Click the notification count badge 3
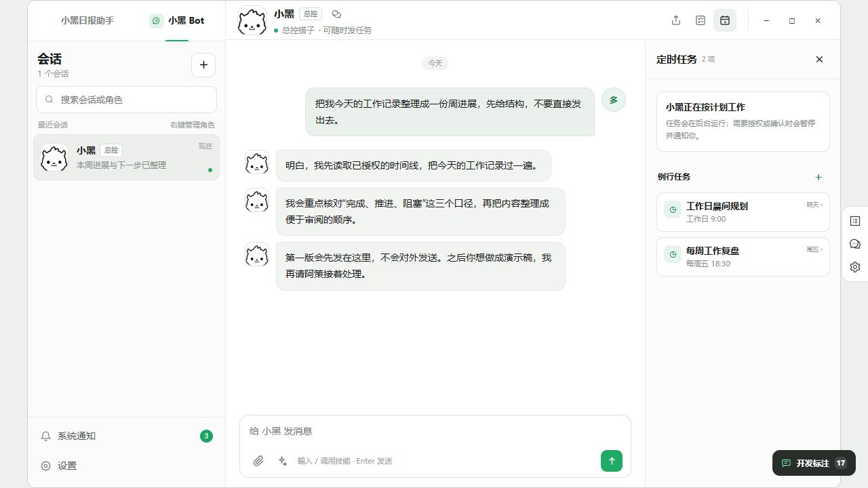 click(x=206, y=436)
